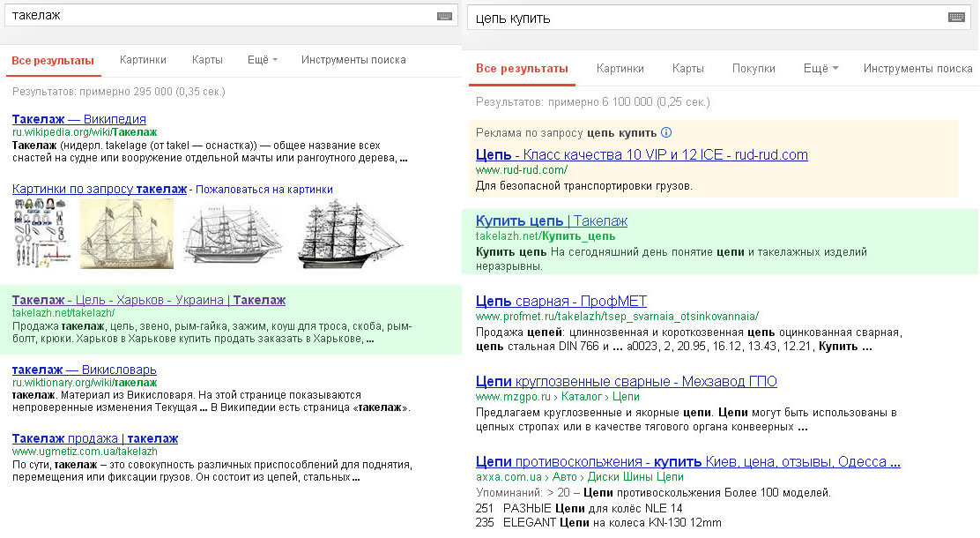Expand the Ещё dropdown in the right results
980x538 pixels.
pyautogui.click(x=820, y=68)
